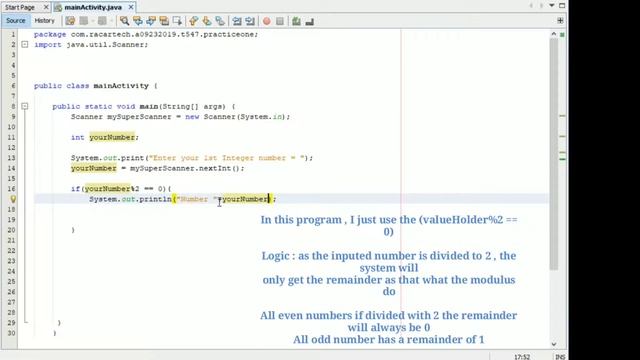The height and width of the screenshot is (360, 640).
Task: Switch to Source view
Action: point(16,20)
